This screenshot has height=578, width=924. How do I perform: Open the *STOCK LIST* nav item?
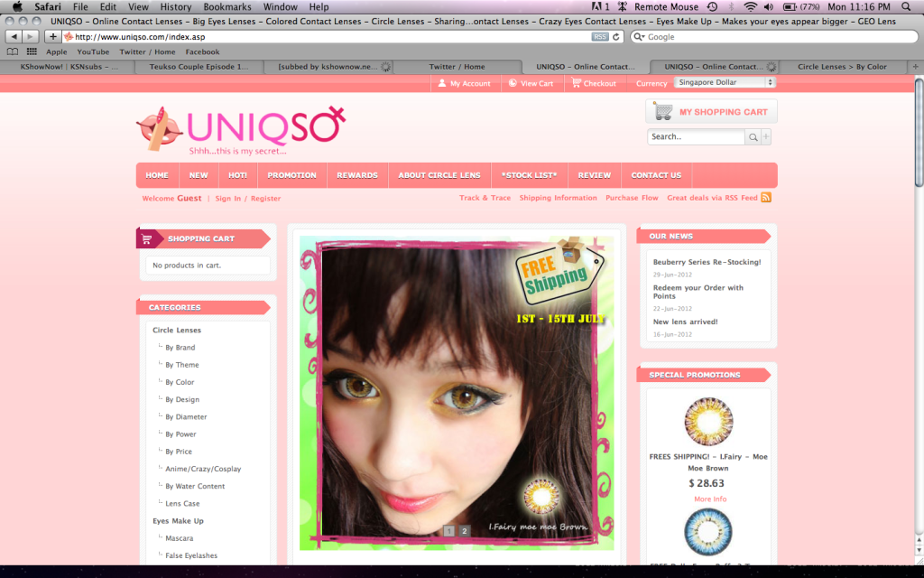(529, 175)
